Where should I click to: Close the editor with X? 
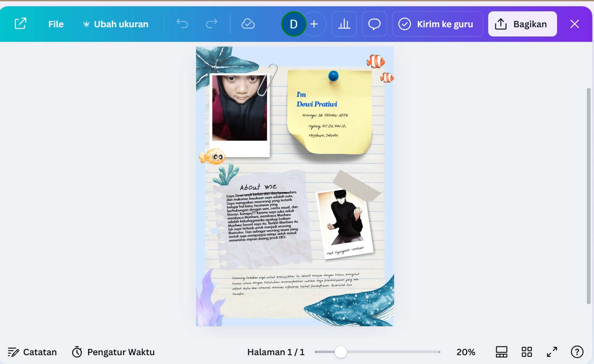coord(574,24)
